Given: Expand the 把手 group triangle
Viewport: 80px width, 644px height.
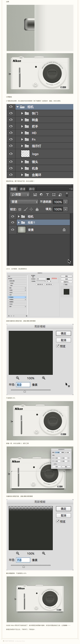Looking at the screenshot, I should click(x=22, y=126).
